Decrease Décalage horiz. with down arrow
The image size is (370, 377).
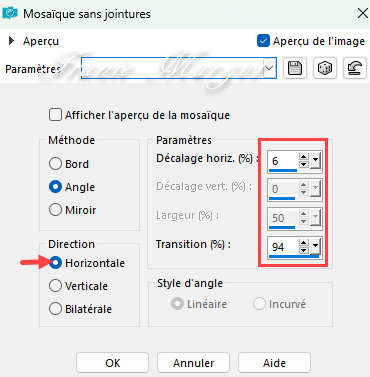[x=303, y=165]
